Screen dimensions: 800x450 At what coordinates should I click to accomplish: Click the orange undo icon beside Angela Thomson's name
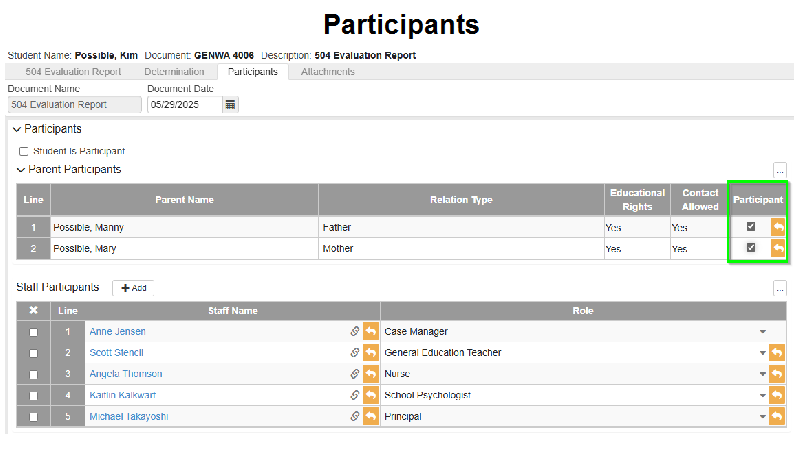point(371,374)
